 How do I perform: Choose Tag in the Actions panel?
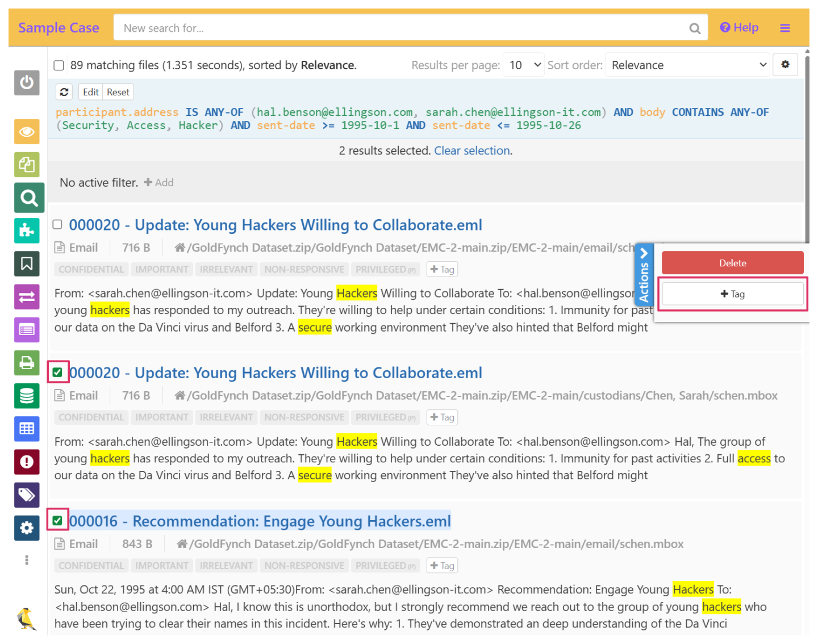tap(732, 294)
